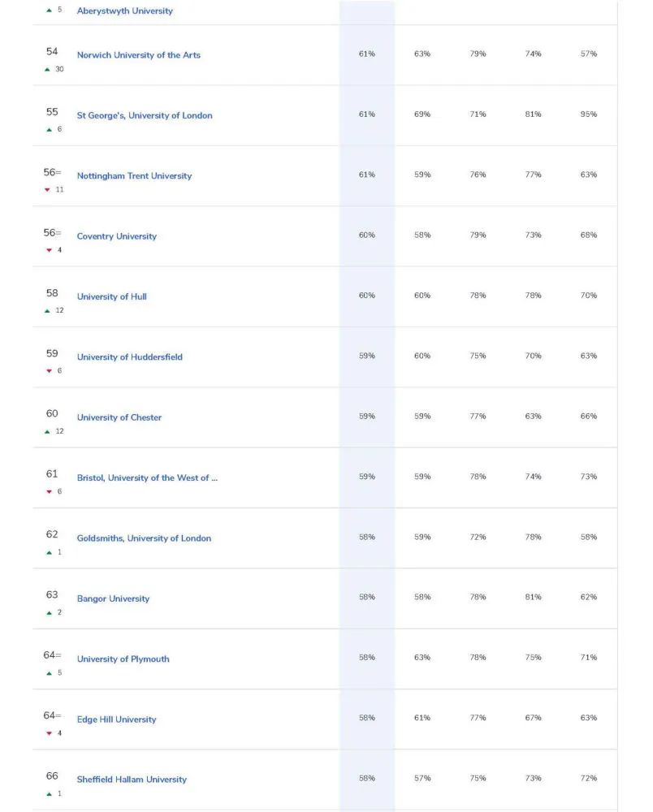The image size is (653, 812).
Task: Open Aberystwyth University link
Action: click(x=125, y=11)
